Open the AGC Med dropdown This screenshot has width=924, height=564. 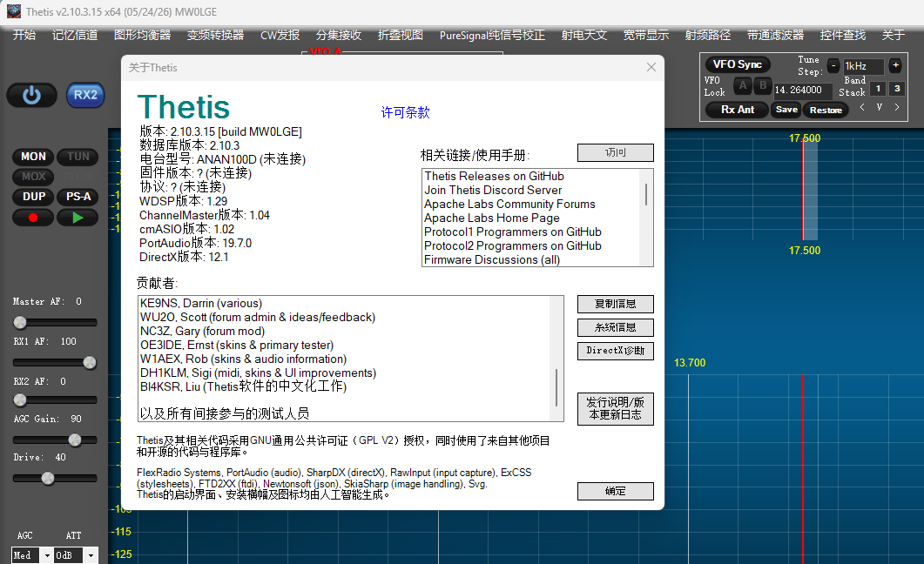32,555
